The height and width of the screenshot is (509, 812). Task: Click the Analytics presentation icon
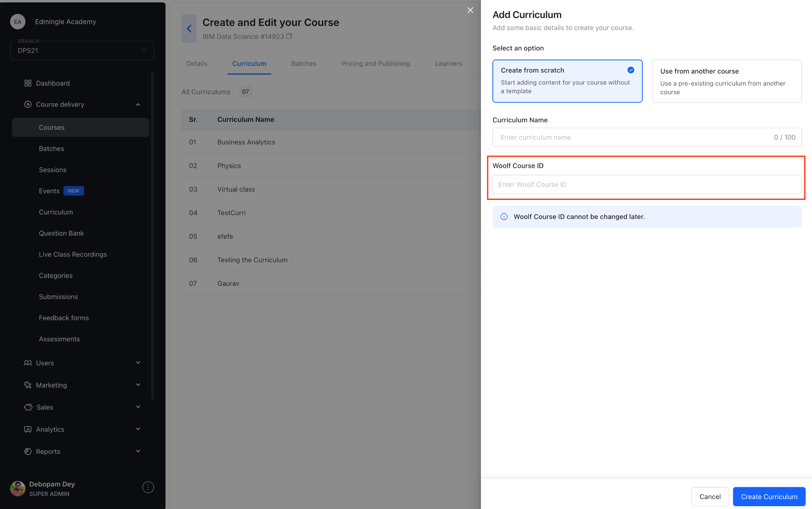[28, 429]
